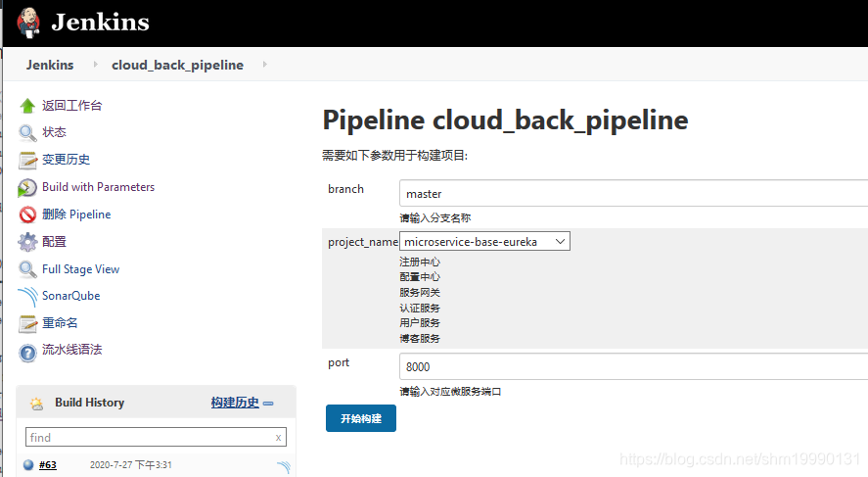The height and width of the screenshot is (477, 868).
Task: Open the 构建历史 trend link
Action: 235,403
